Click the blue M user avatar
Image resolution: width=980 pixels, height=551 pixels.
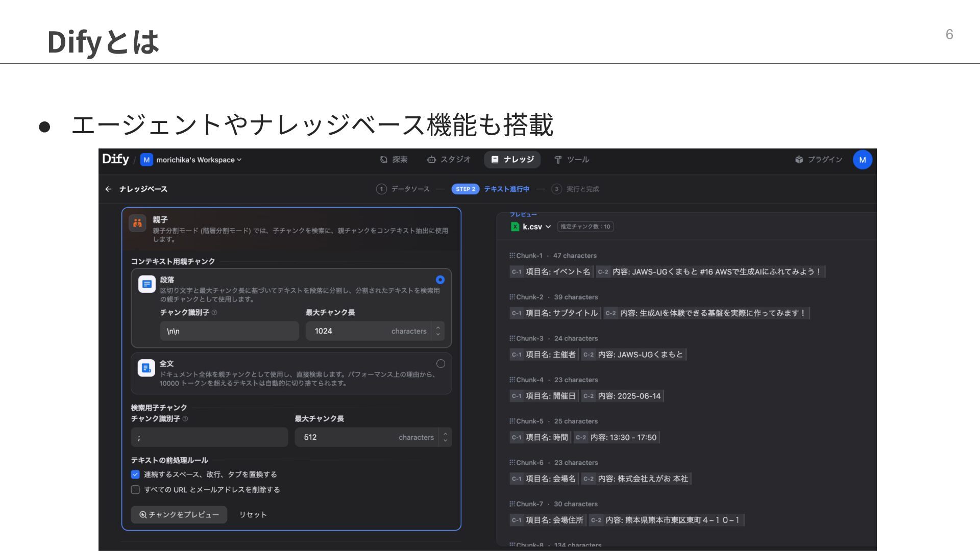862,160
